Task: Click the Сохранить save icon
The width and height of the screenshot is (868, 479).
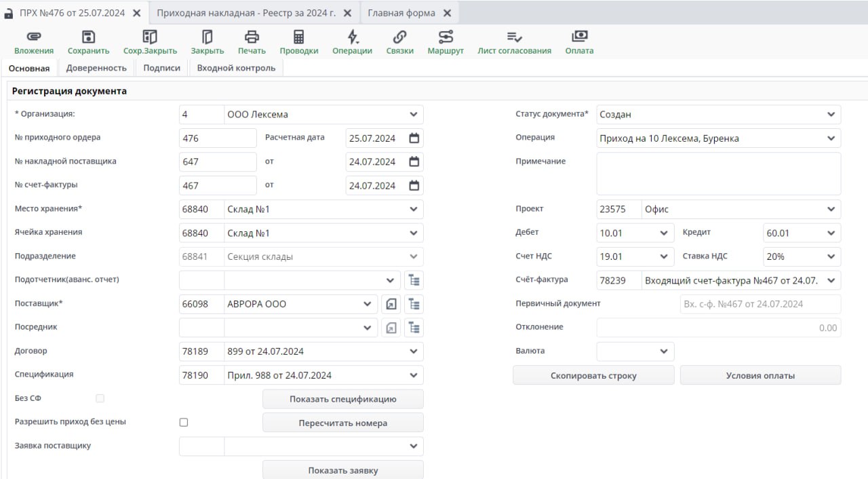Action: pyautogui.click(x=88, y=37)
